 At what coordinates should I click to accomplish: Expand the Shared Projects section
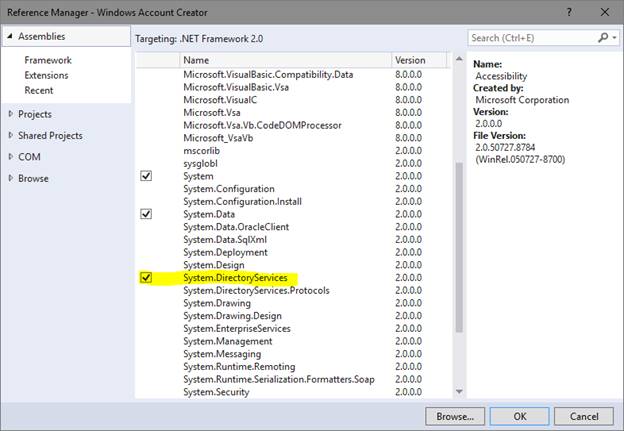coord(10,136)
